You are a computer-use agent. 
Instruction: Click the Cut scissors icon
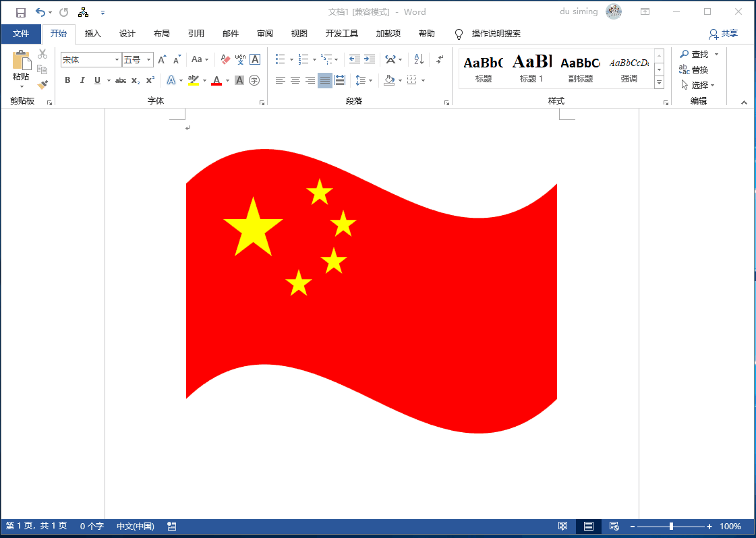tap(42, 54)
